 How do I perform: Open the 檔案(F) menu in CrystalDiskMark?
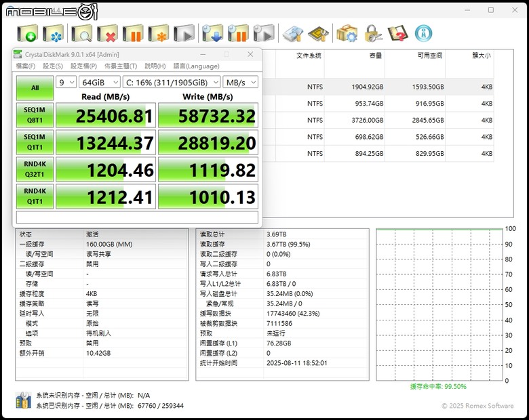(x=26, y=66)
